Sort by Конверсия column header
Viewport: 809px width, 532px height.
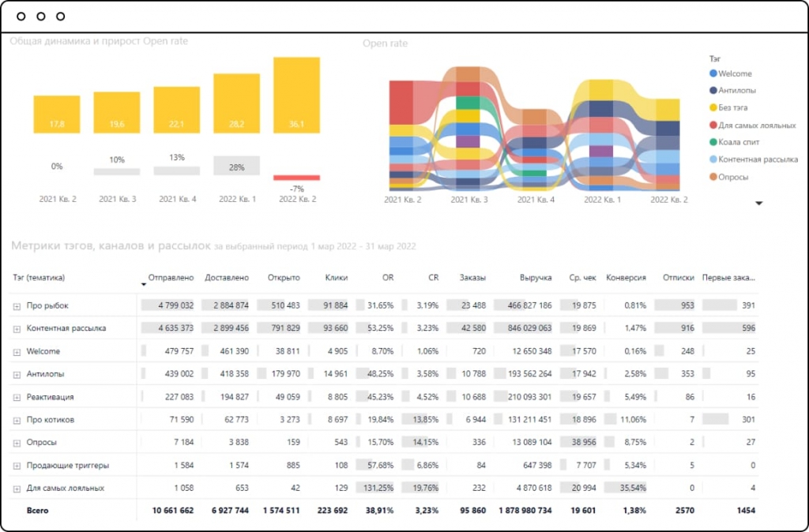click(626, 277)
